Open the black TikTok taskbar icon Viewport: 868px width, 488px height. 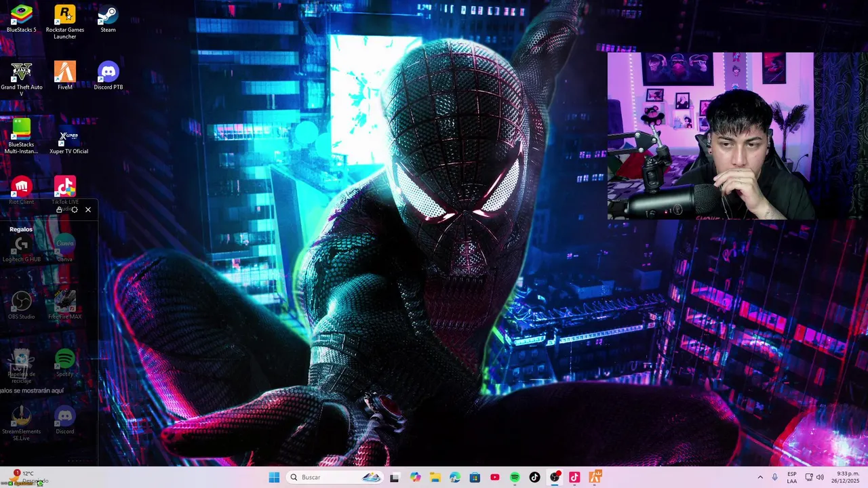tap(534, 477)
